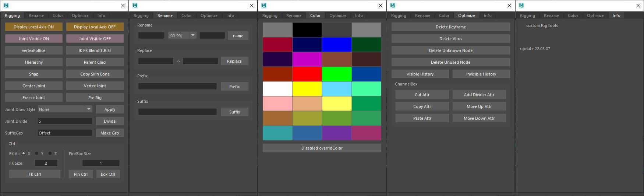Click the Hierarchy button
644x196 pixels.
33,62
